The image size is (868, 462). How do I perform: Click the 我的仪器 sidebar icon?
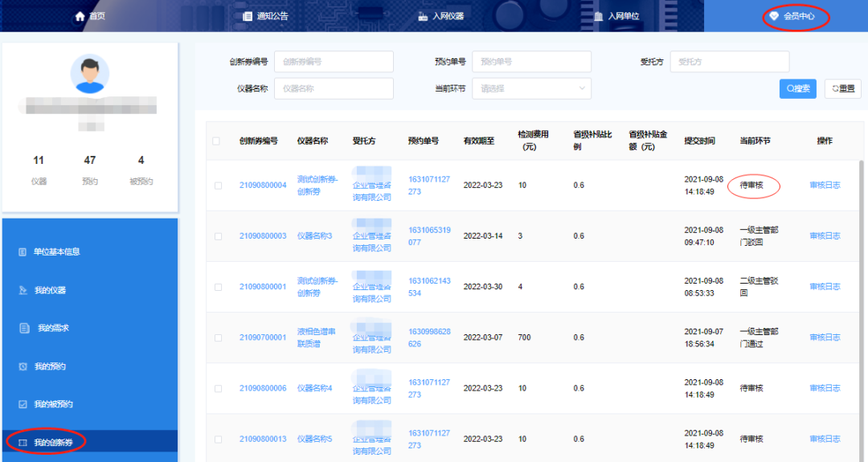[x=23, y=290]
